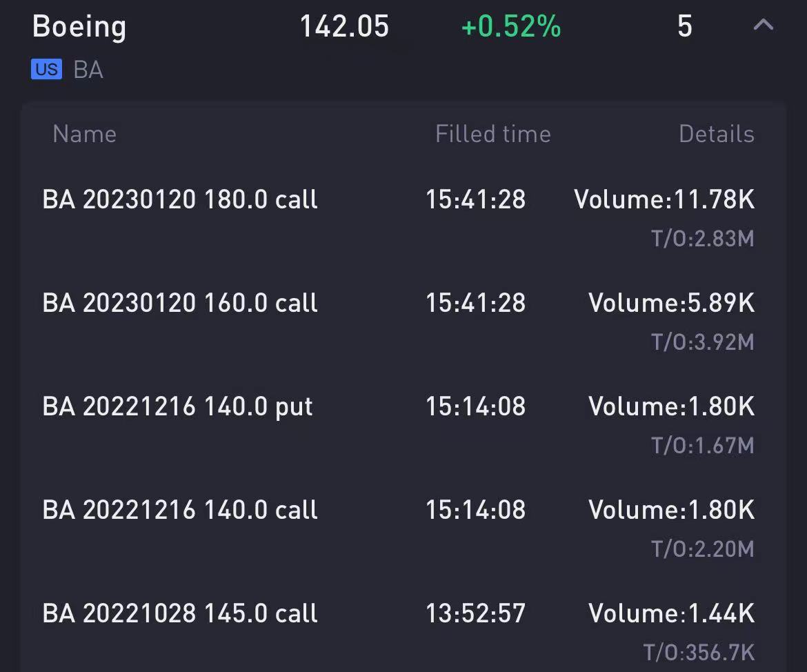Tap the +0.52% change value
This screenshot has width=807, height=672.
point(511,26)
